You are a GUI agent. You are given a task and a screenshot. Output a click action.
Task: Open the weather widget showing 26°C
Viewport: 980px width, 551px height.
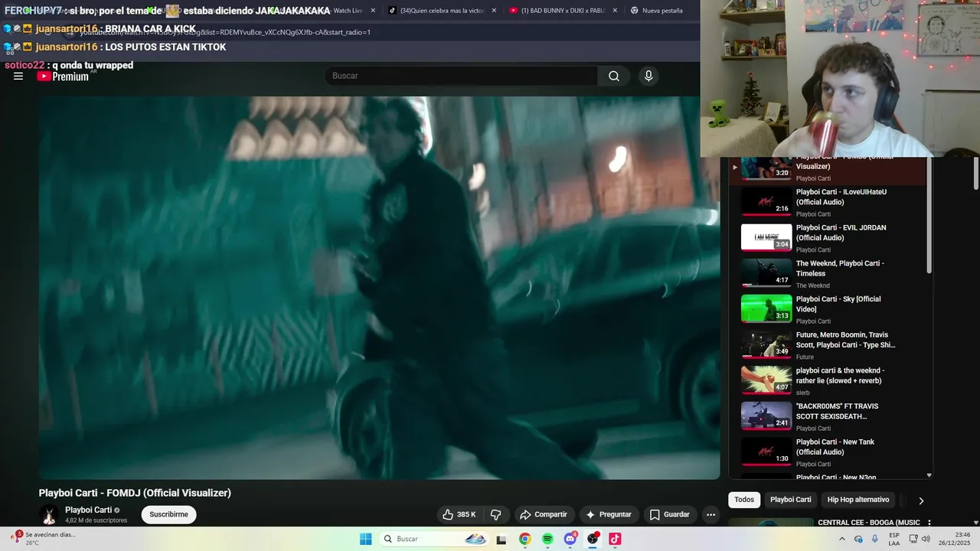[44, 539]
